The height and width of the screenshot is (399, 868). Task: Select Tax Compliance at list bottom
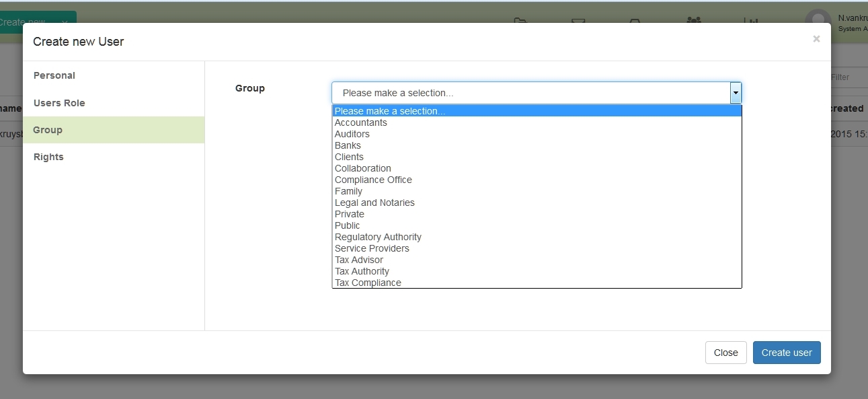[368, 283]
